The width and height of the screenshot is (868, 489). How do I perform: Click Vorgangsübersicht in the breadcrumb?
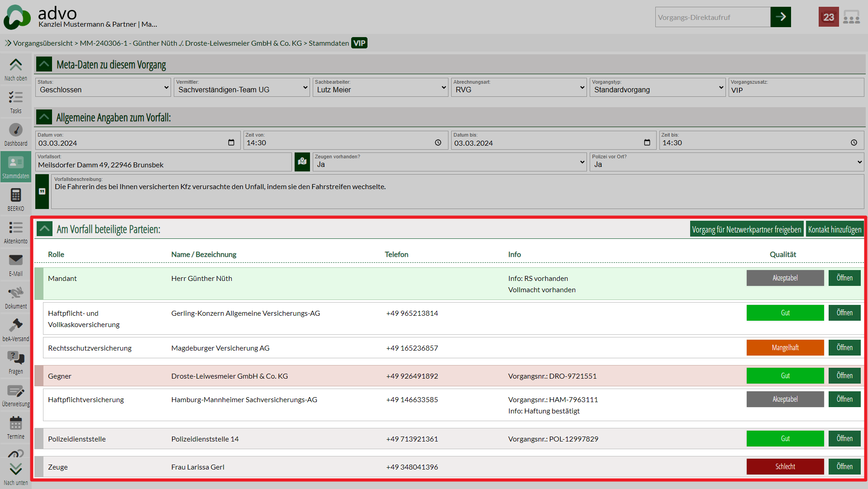click(x=43, y=43)
